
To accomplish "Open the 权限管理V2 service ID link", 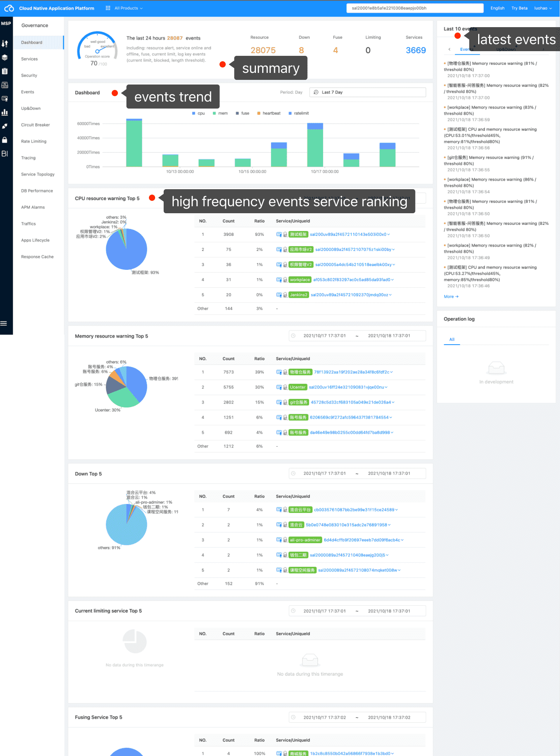I will point(353,265).
